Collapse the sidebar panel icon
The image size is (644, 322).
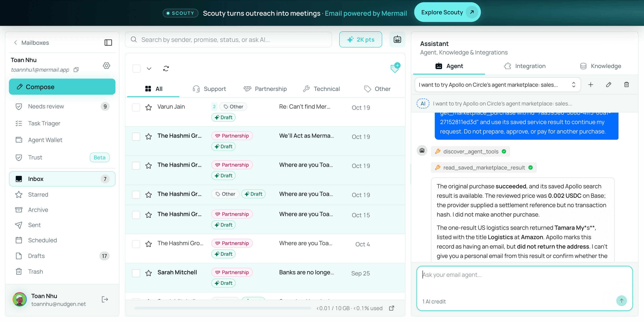108,43
